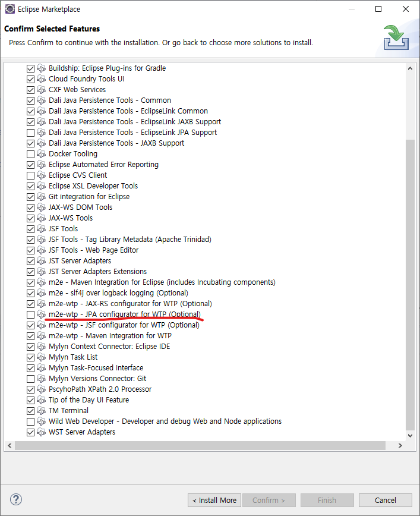Click the up arrow of the vertical scrollbar
This screenshot has height=516, width=420.
point(410,68)
